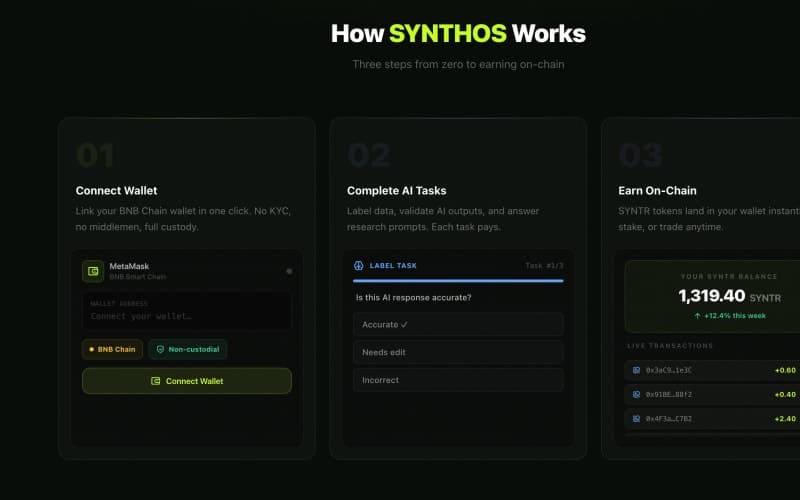The width and height of the screenshot is (800, 500).
Task: Click the status dot in the MetaMask row
Action: (289, 271)
